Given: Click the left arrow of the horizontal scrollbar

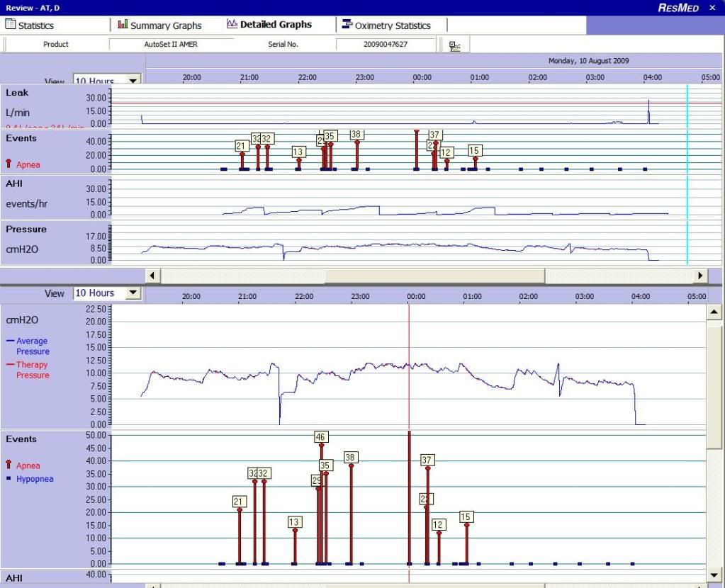Looking at the screenshot, I should 153,276.
